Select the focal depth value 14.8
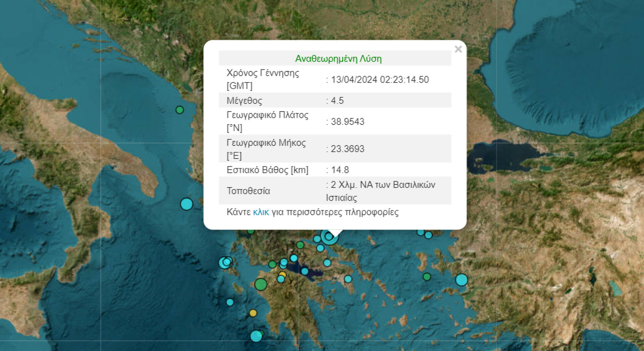 point(340,170)
